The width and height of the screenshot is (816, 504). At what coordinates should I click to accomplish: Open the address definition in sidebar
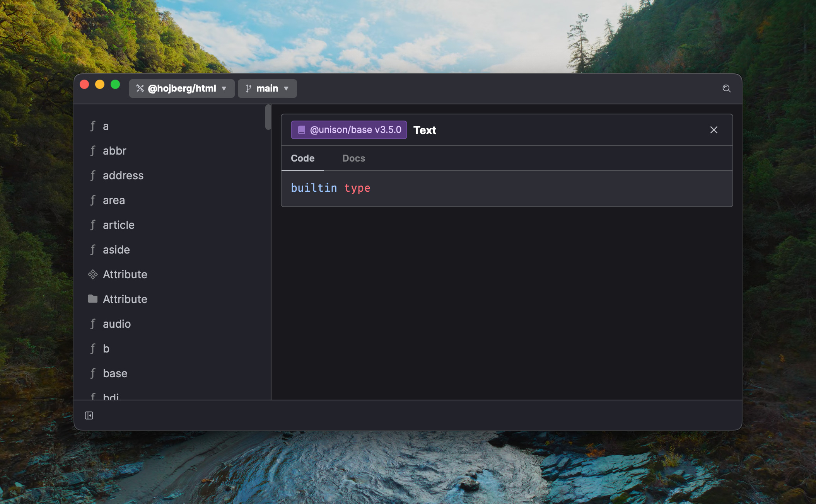coord(123,175)
